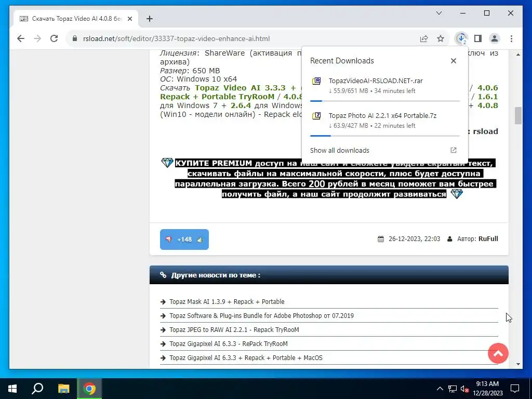Reload the page with the refresh icon
Image resolution: width=532 pixels, height=399 pixels.
click(54, 38)
